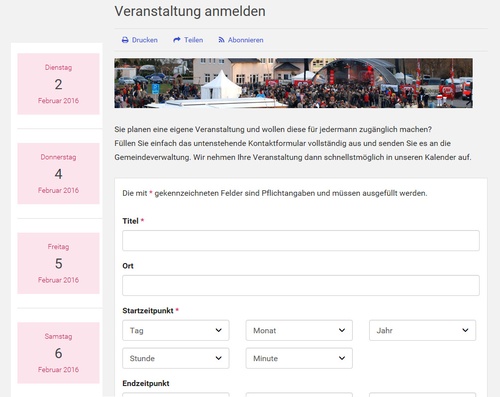
Task: Open the Samstag 6 Februar 2016 date tile
Action: coord(58,353)
